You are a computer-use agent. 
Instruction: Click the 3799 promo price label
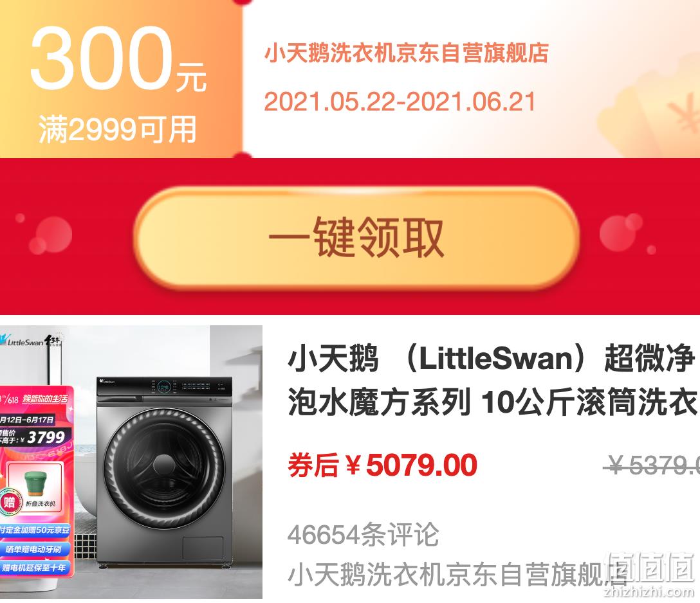[x=46, y=437]
